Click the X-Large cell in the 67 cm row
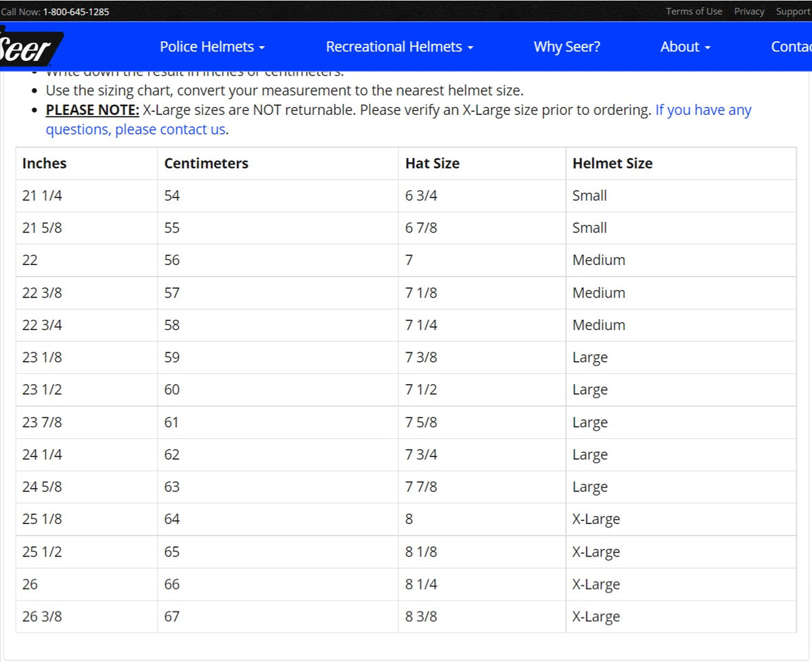The height and width of the screenshot is (662, 812). [x=595, y=617]
